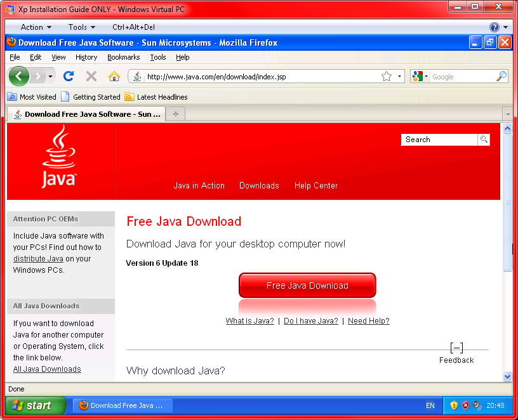
Task: Click into the Google search field
Action: (463, 77)
